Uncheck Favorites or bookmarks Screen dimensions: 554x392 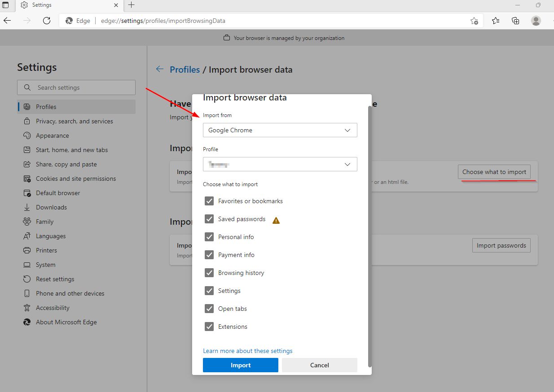pos(209,201)
